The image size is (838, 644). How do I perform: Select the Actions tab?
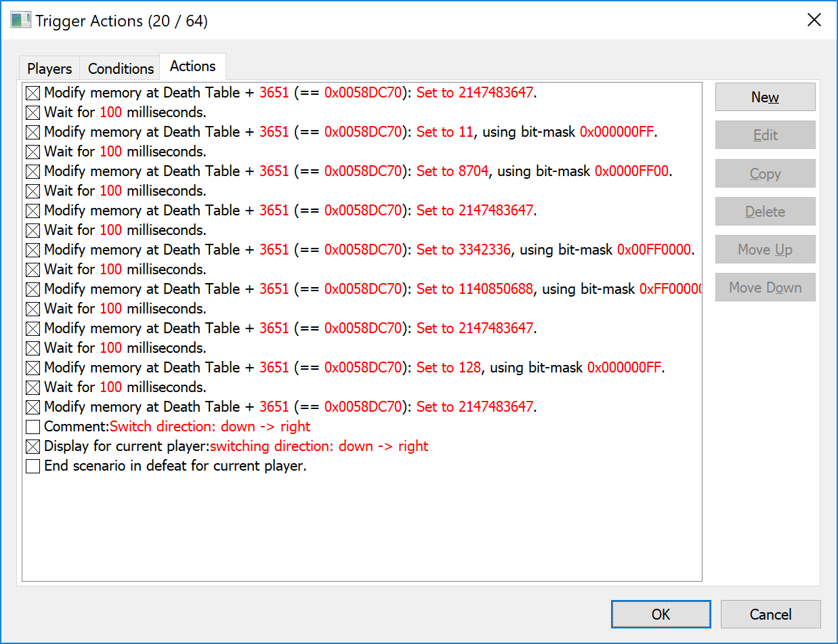[x=193, y=66]
